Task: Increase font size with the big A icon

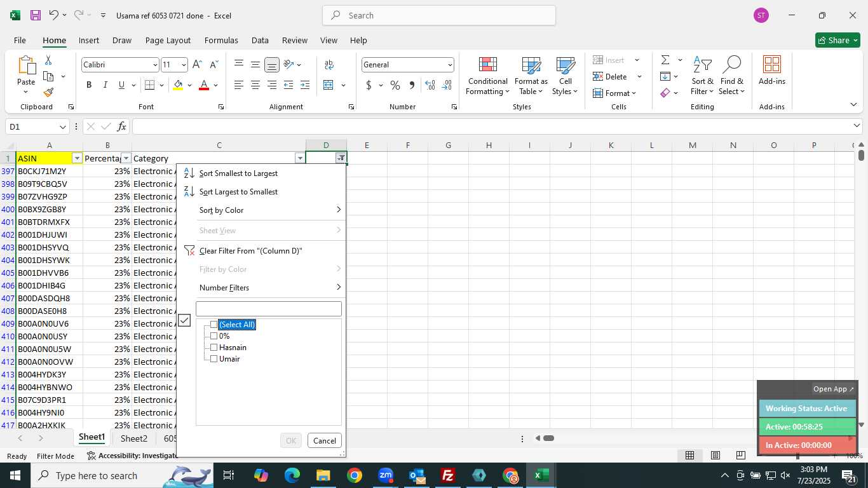Action: point(197,64)
